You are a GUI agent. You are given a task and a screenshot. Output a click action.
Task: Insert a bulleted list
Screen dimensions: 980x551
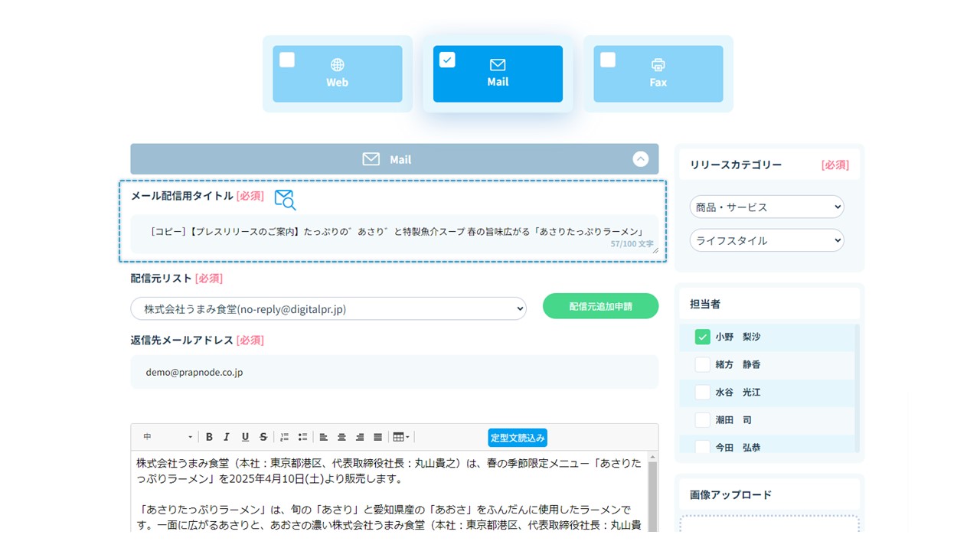click(x=302, y=437)
